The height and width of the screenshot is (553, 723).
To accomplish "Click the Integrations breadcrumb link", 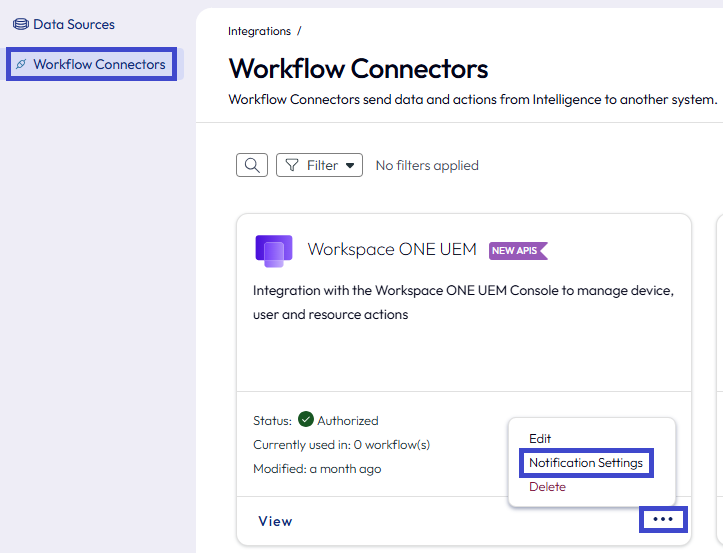I will [x=259, y=31].
